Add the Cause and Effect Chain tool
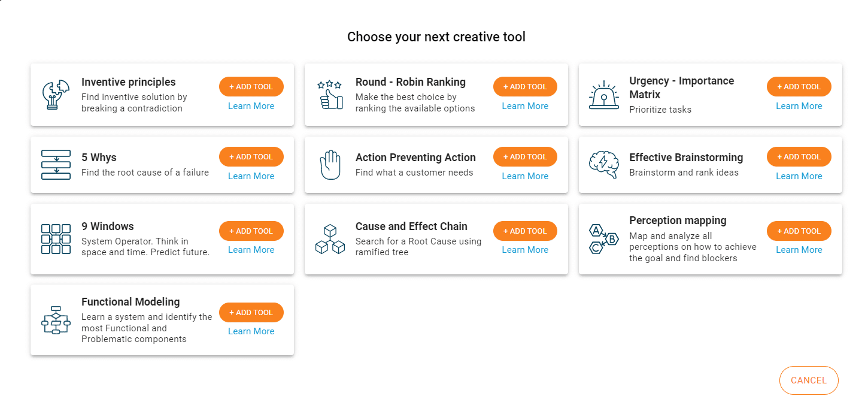This screenshot has height=399, width=868. coord(525,231)
